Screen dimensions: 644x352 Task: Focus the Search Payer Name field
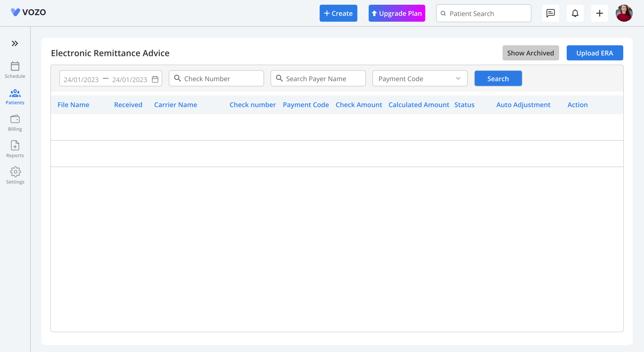[x=322, y=79]
